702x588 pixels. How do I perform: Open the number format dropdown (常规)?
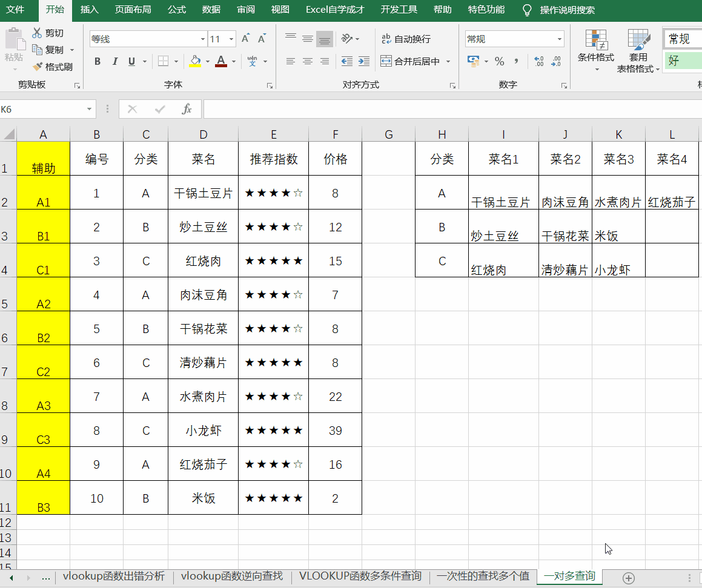(x=559, y=39)
